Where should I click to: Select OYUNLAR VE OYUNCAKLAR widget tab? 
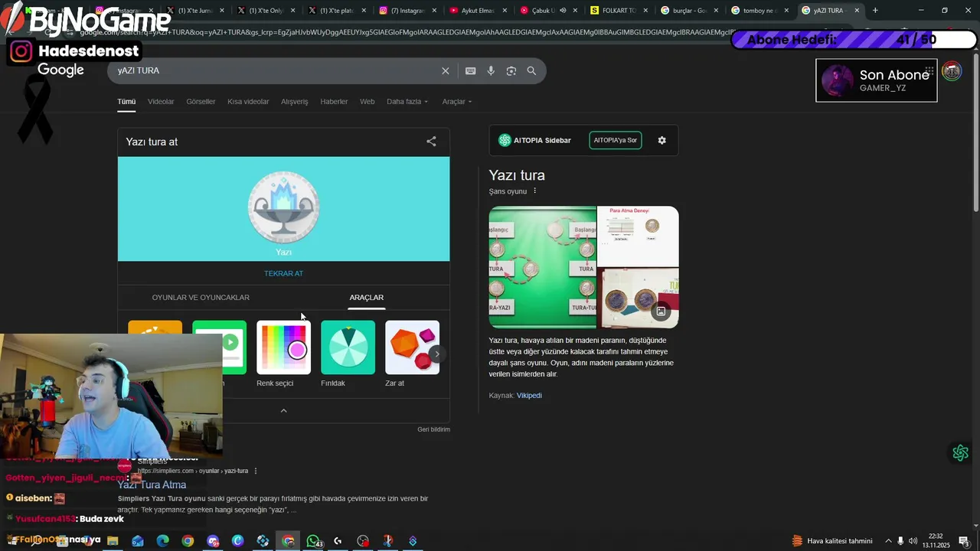coord(201,298)
